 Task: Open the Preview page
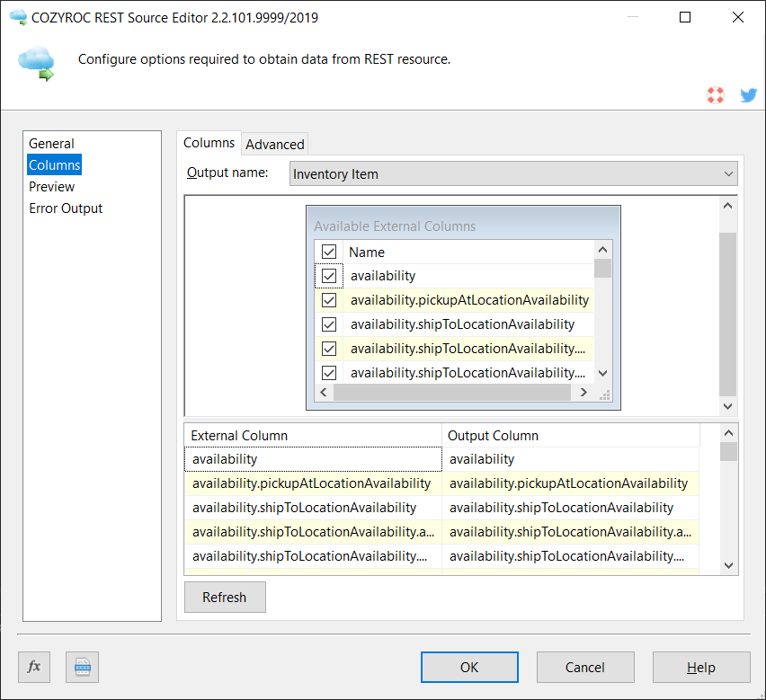(51, 187)
